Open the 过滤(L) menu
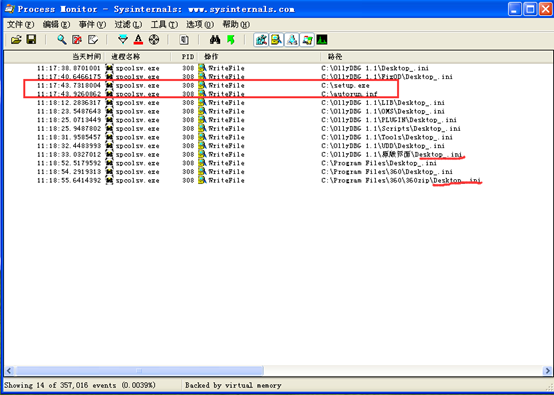Image resolution: width=554 pixels, height=395 pixels. (128, 24)
